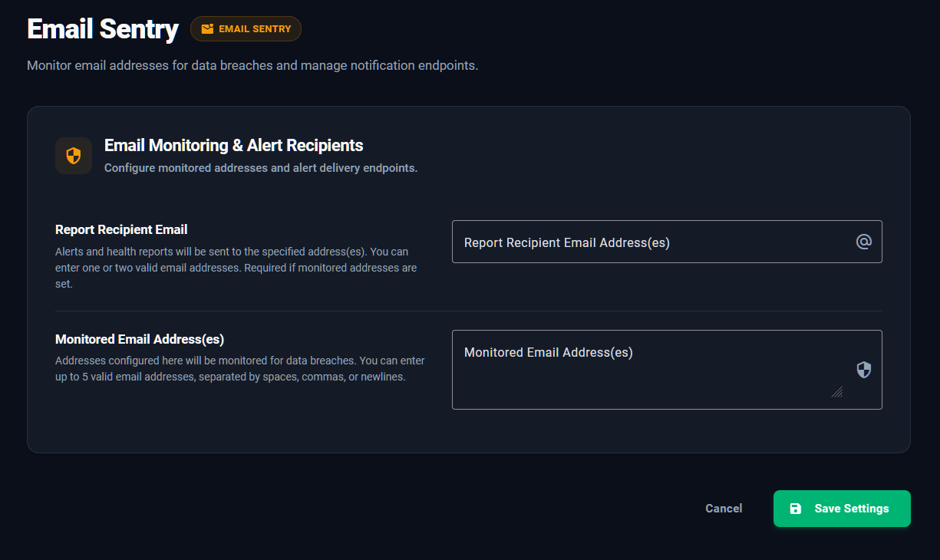Click the @ icon in recipient field

coord(864,242)
